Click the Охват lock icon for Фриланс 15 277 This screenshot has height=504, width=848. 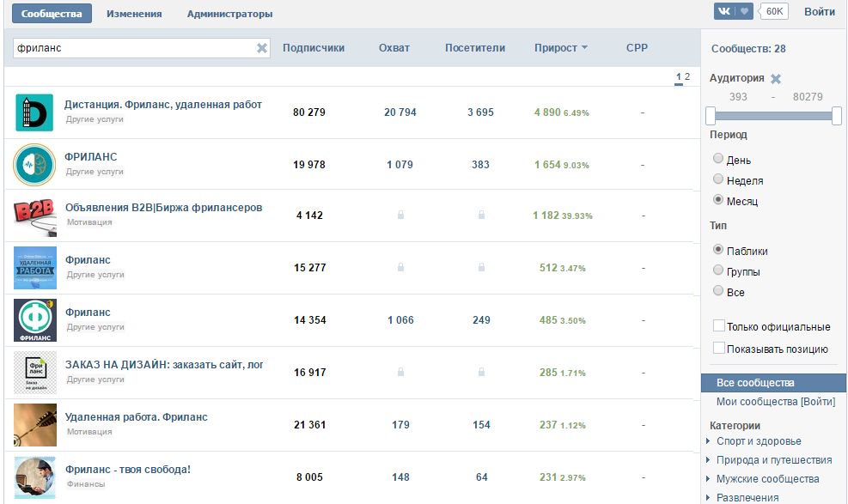[x=400, y=267]
